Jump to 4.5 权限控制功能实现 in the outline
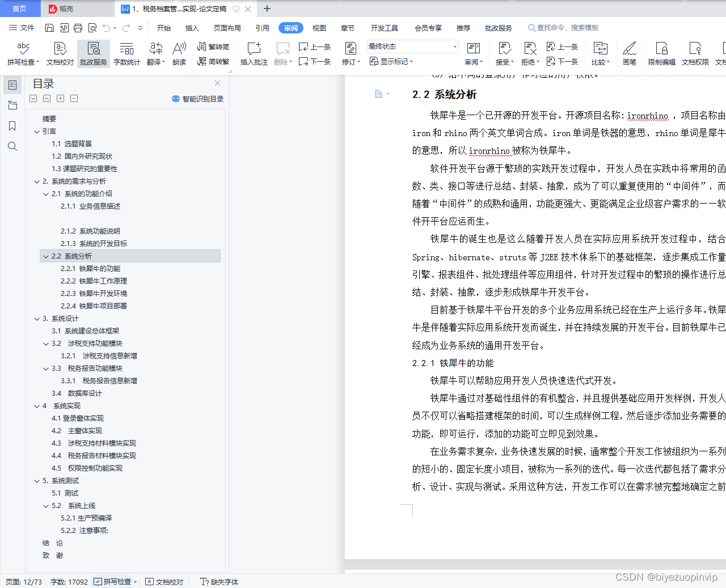726x588 pixels. pos(87,468)
